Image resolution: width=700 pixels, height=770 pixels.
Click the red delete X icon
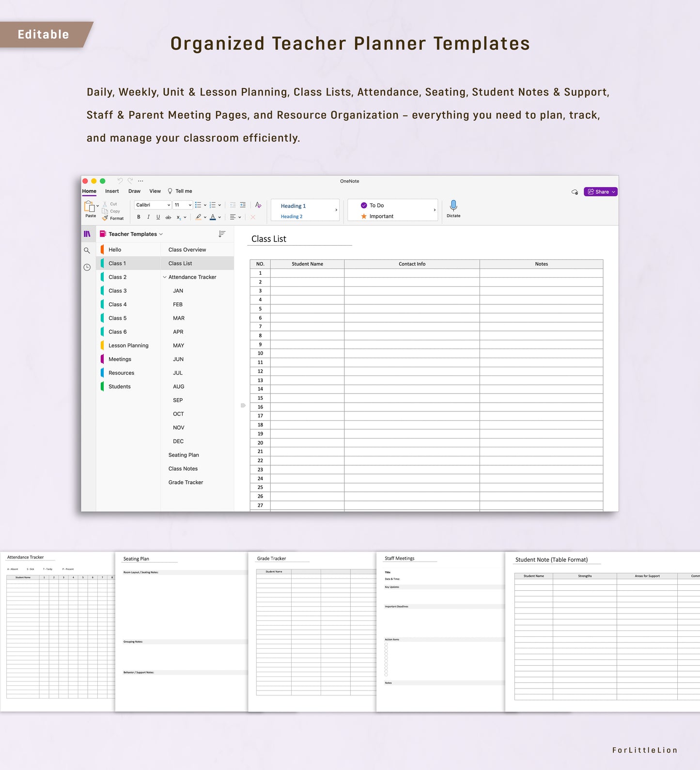(x=253, y=217)
